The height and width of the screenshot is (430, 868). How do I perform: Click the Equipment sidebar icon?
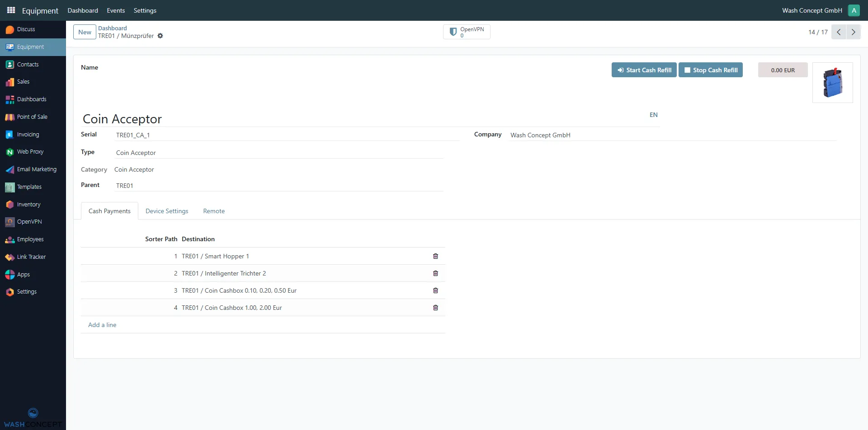[9, 47]
